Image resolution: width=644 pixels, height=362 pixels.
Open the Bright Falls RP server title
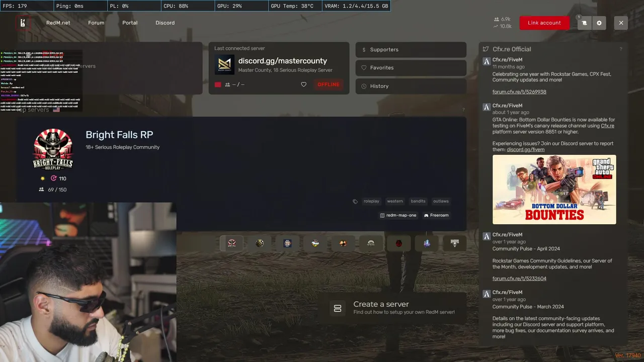click(119, 135)
